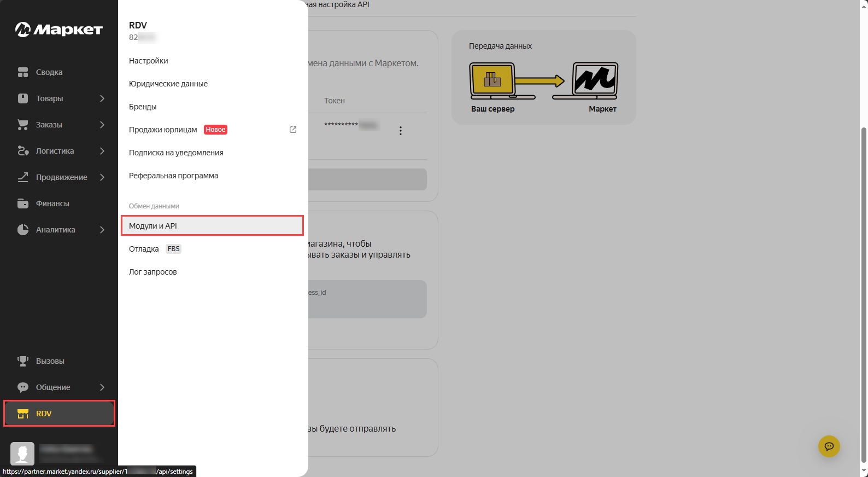Click the Передача данных card title

tap(500, 46)
